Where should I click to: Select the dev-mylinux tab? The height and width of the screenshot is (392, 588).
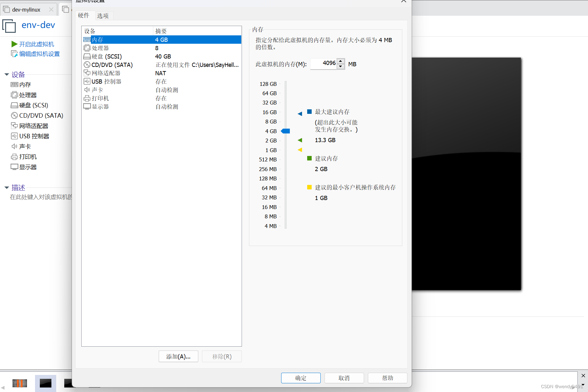pos(26,10)
